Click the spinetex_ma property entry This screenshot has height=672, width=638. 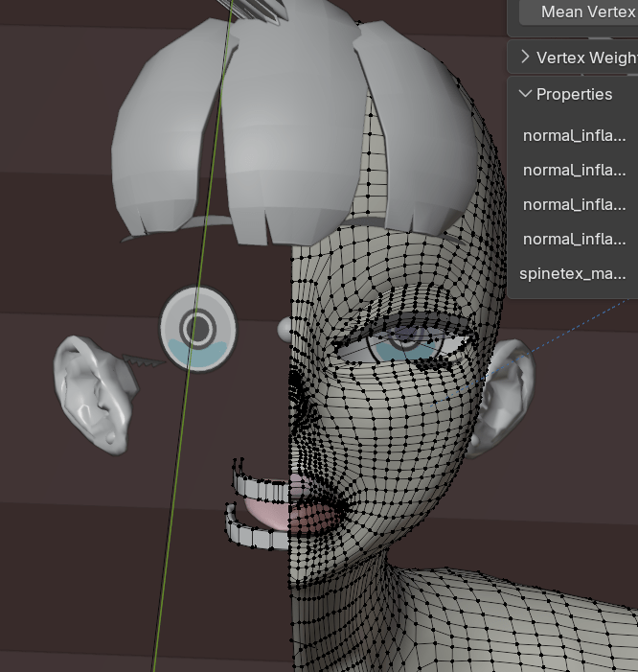click(573, 273)
